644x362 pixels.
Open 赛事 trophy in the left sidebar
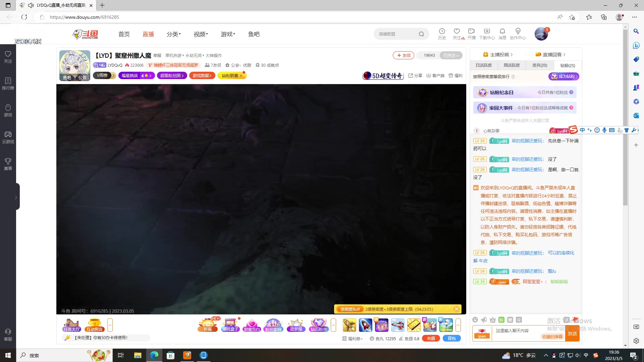(x=8, y=164)
